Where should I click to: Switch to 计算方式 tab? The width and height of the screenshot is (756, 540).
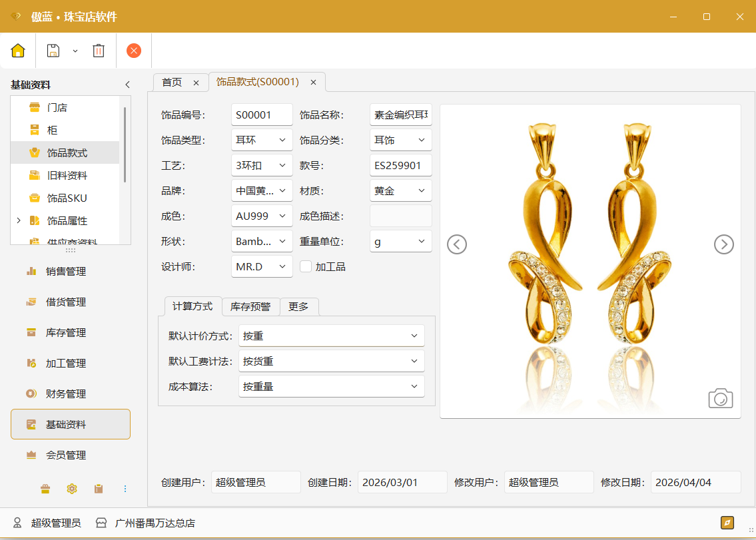pyautogui.click(x=192, y=307)
